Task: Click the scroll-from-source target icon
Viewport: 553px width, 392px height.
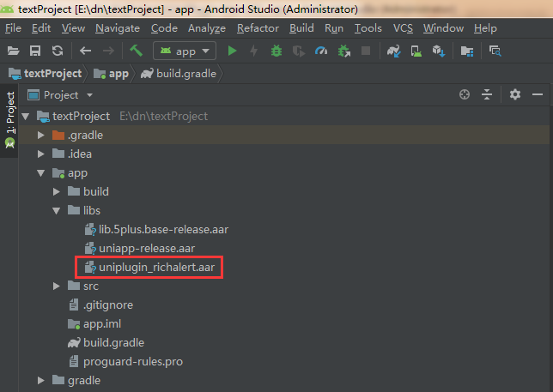Action: click(x=465, y=95)
